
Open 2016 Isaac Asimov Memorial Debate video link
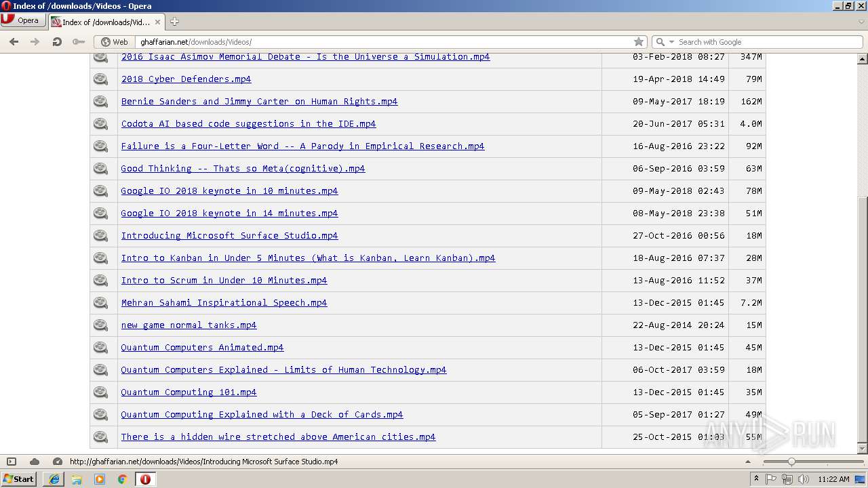(x=305, y=57)
